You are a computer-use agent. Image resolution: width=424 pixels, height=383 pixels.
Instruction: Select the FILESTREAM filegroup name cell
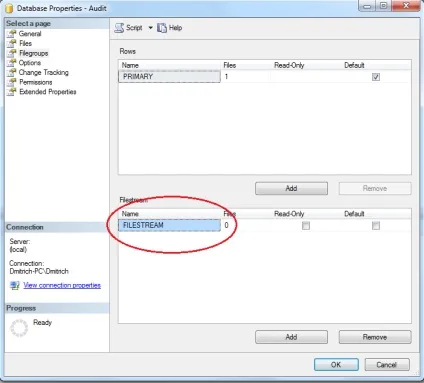(169, 225)
